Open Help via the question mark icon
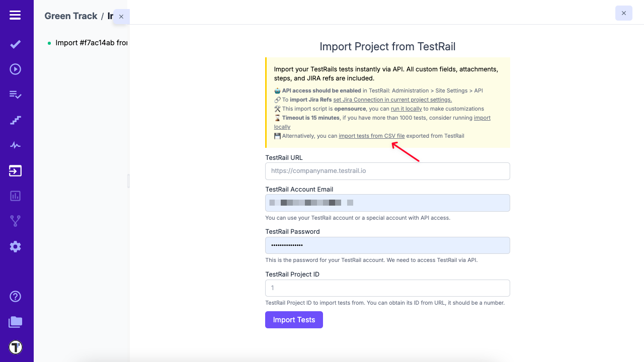 pos(15,296)
